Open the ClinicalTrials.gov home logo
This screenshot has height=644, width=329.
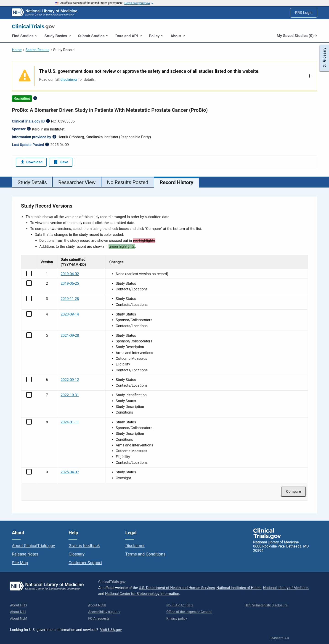(x=33, y=26)
